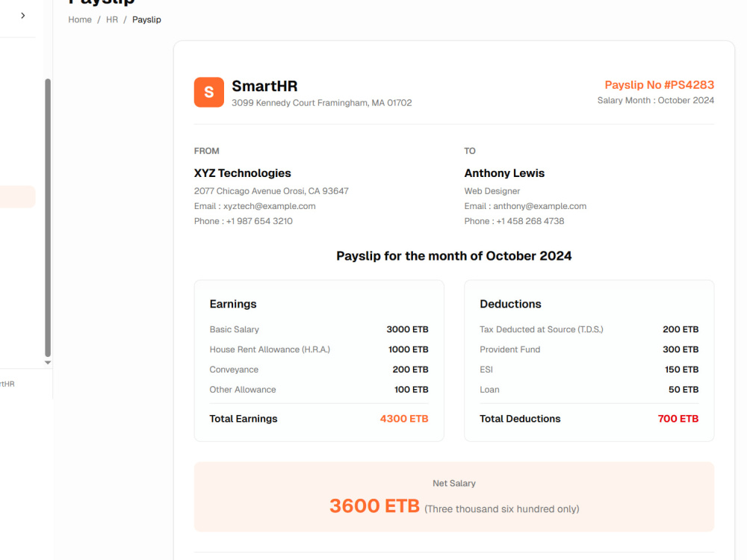
Task: Click the XYZ Technologies name
Action: tap(242, 173)
